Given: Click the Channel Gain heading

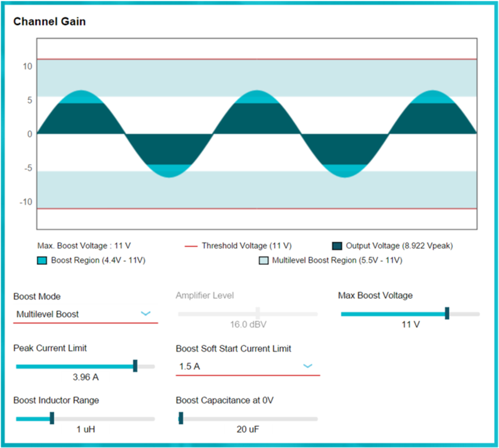Looking at the screenshot, I should coord(49,21).
